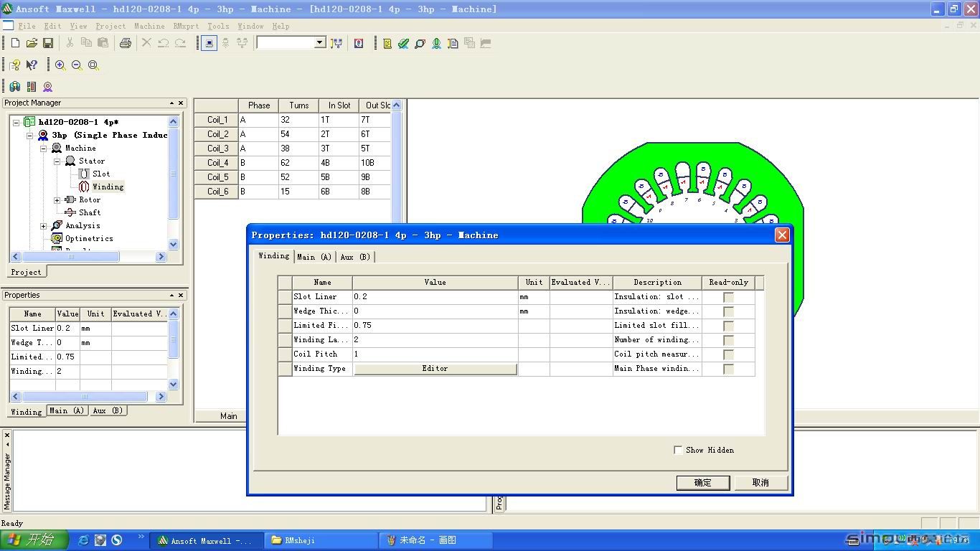Switch to Main (A) tab in dialog
980x551 pixels.
[x=314, y=257]
